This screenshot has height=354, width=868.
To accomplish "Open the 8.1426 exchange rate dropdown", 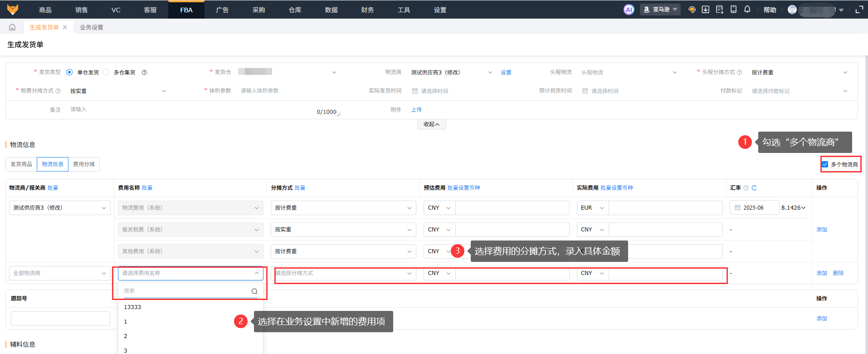I will [x=793, y=208].
